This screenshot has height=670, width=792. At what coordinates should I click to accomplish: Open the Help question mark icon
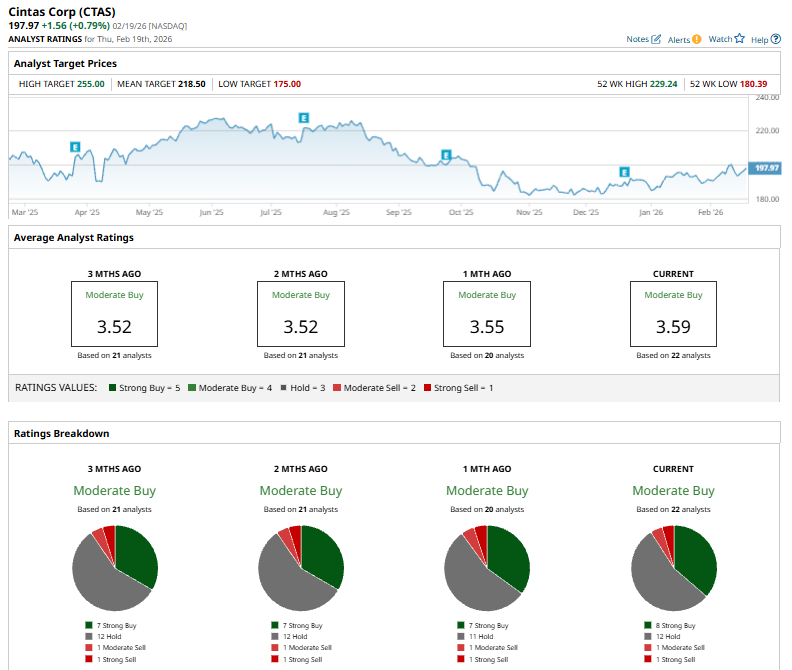click(x=774, y=39)
